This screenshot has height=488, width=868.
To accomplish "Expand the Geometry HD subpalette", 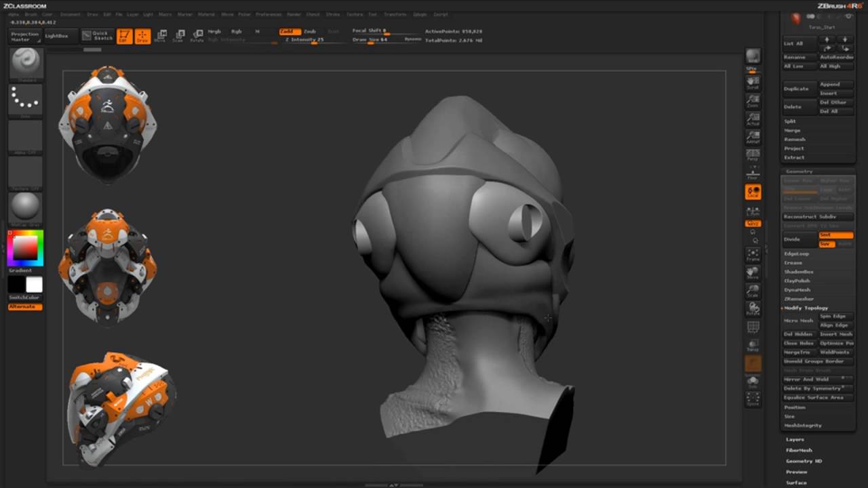I will [x=804, y=461].
